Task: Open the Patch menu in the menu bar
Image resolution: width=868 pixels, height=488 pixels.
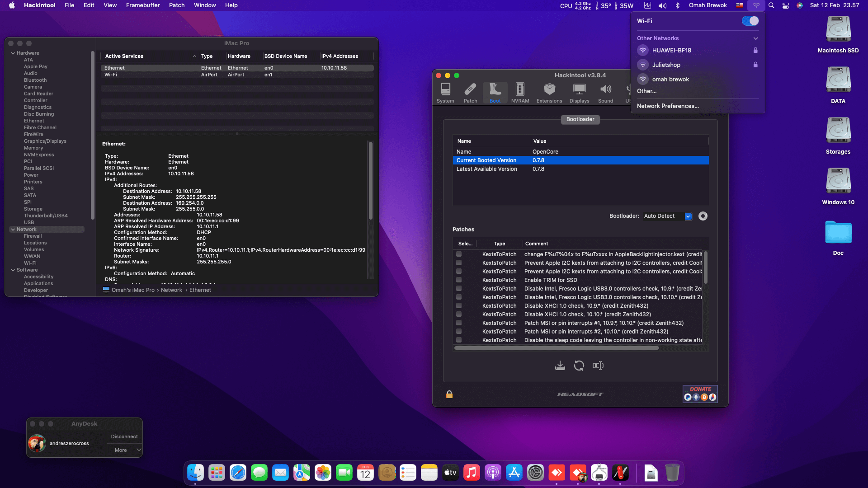Action: click(177, 5)
